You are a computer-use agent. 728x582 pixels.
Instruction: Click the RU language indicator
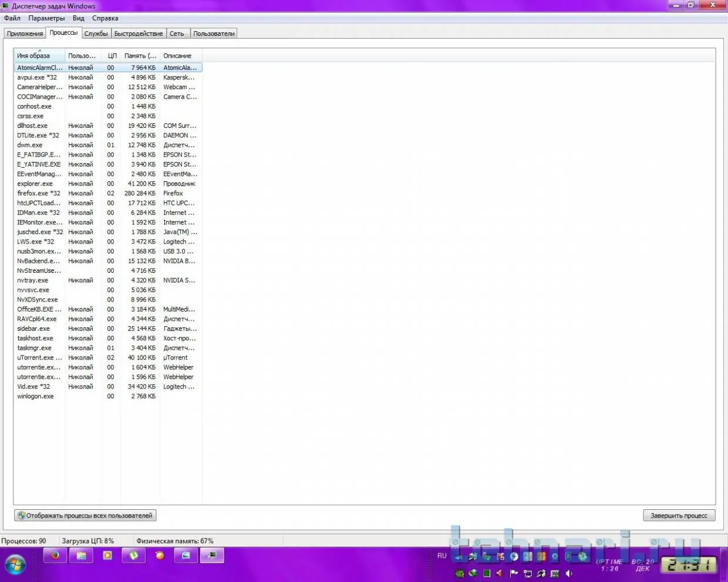(x=442, y=556)
